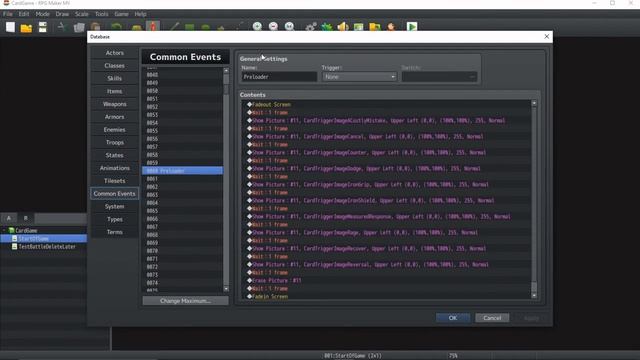Open the Armors database tab
This screenshot has width=640, height=360.
pyautogui.click(x=115, y=117)
